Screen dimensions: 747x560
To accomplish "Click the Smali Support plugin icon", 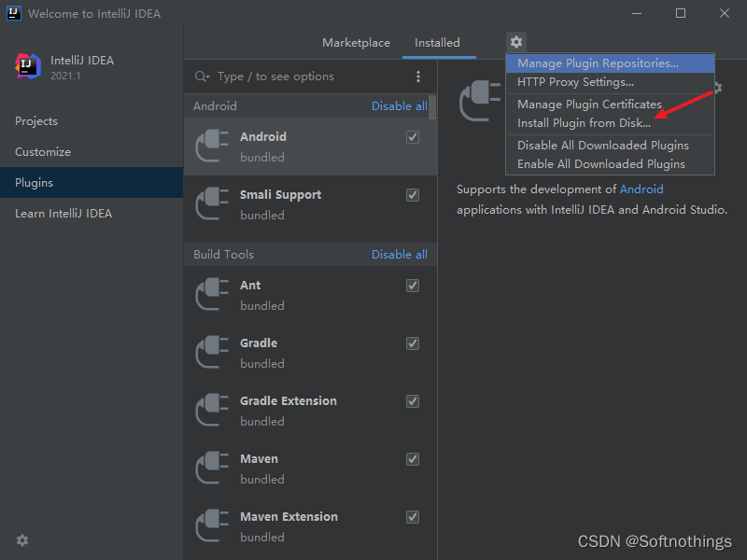I will point(212,203).
